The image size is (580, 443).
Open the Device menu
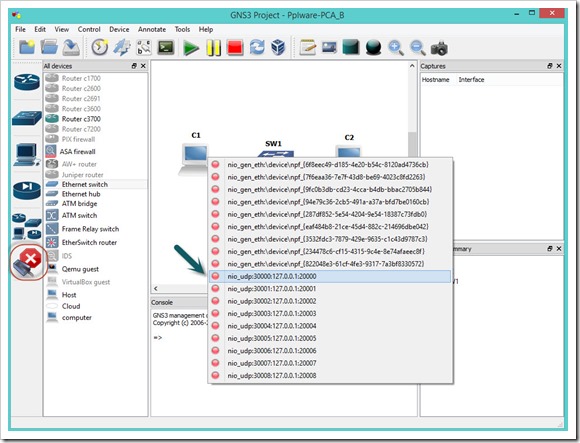[x=119, y=29]
